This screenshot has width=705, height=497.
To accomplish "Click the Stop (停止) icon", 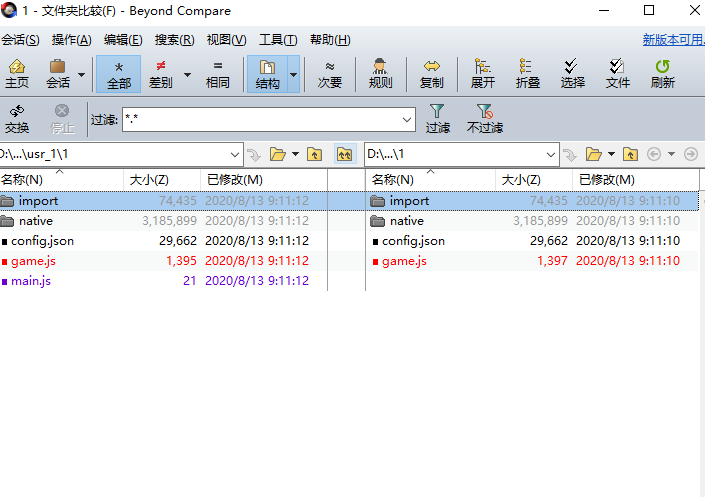I will (62, 119).
